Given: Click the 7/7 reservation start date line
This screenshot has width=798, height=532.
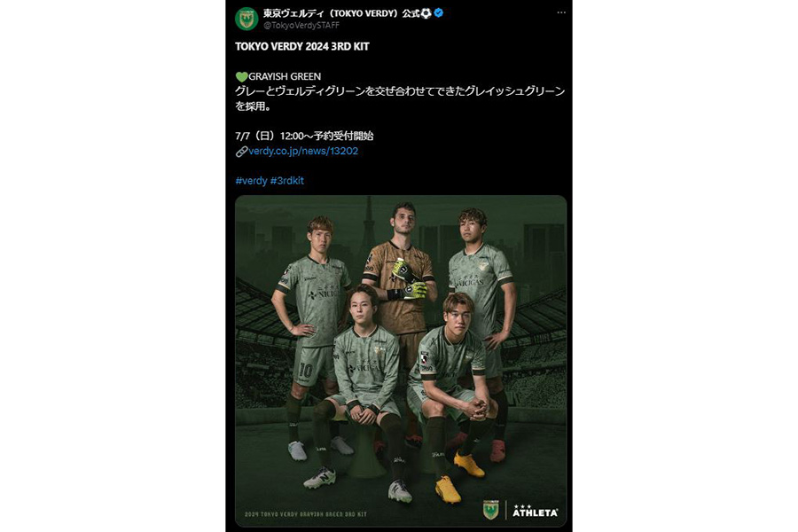Looking at the screenshot, I should pyautogui.click(x=304, y=136).
